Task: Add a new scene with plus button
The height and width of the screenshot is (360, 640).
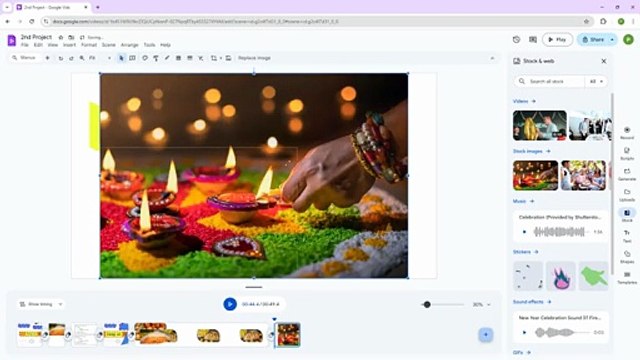Action: [x=486, y=335]
